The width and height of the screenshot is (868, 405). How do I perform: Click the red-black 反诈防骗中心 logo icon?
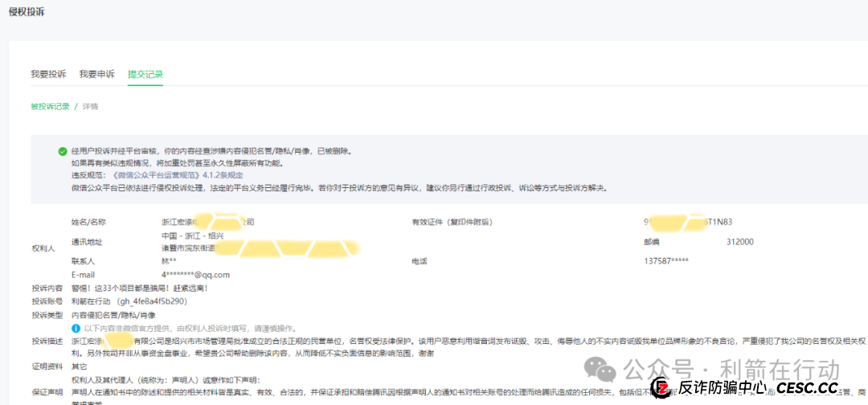pyautogui.click(x=661, y=388)
